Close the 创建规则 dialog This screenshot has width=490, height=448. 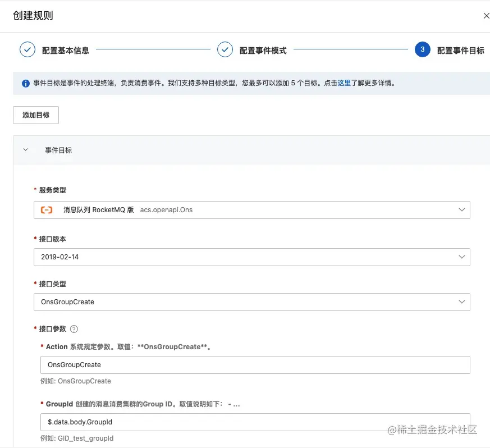[x=486, y=16]
